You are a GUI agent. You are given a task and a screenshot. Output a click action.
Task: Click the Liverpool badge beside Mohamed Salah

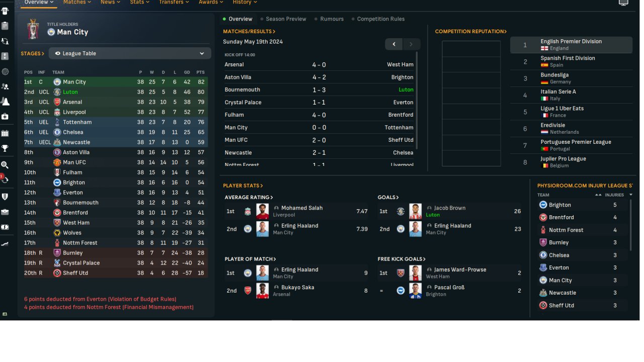(248, 211)
